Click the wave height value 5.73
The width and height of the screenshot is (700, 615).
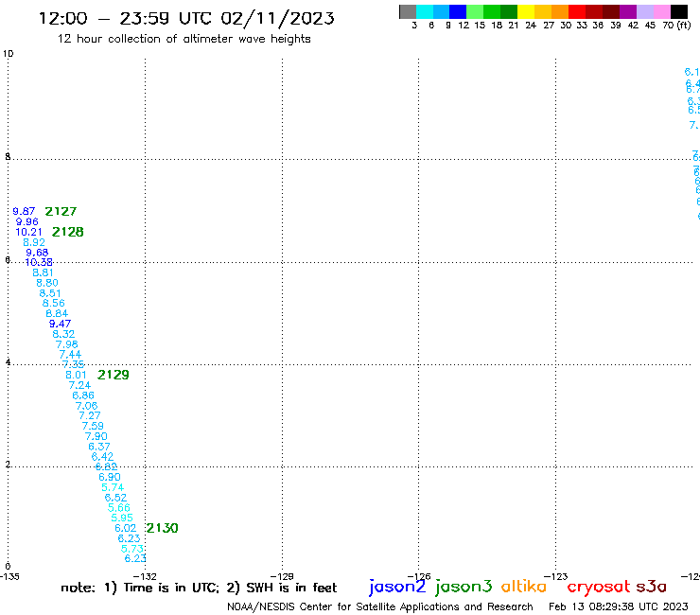tap(132, 549)
